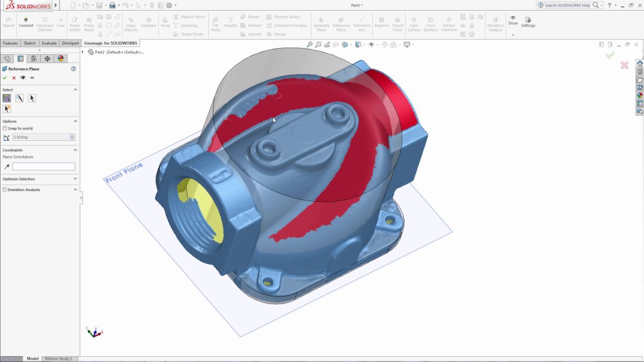
Task: Switch to the Evaluate tab
Action: coord(49,43)
